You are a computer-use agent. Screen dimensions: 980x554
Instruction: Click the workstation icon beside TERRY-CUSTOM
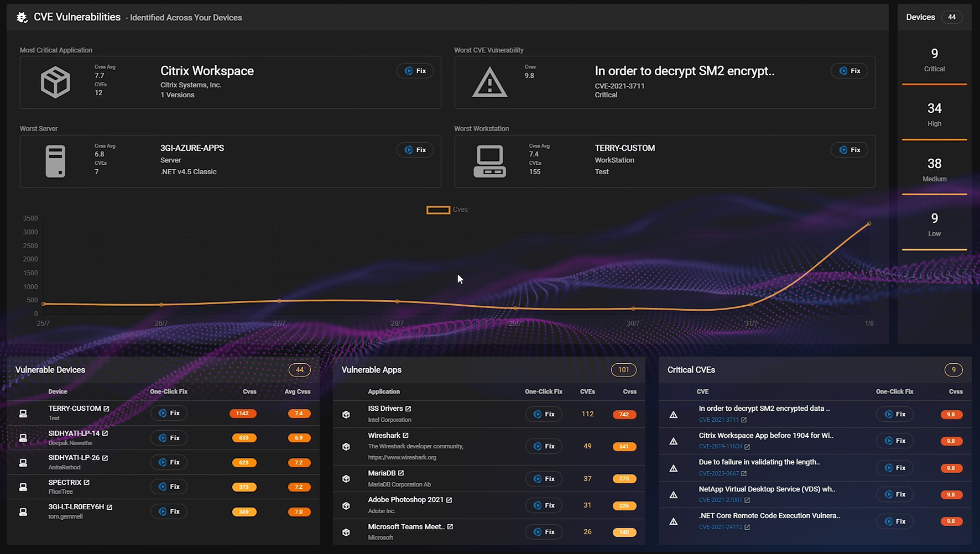click(490, 161)
